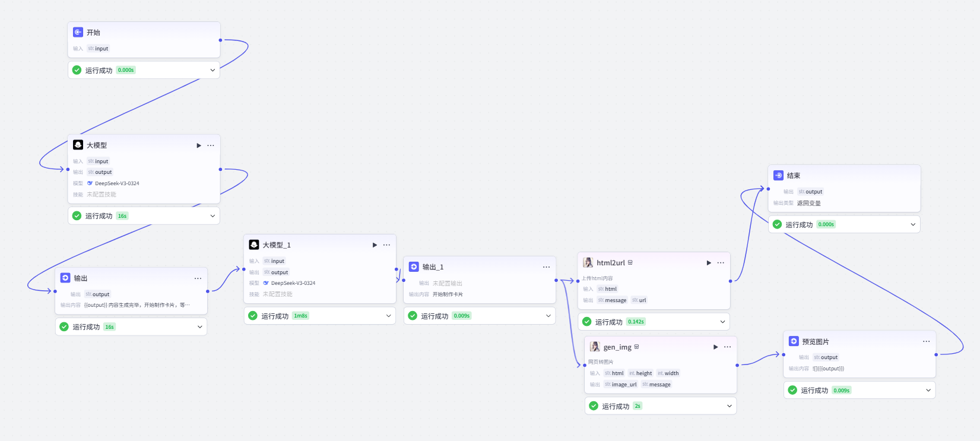The image size is (980, 441).
Task: Run the gen_img node play button
Action: pos(715,347)
